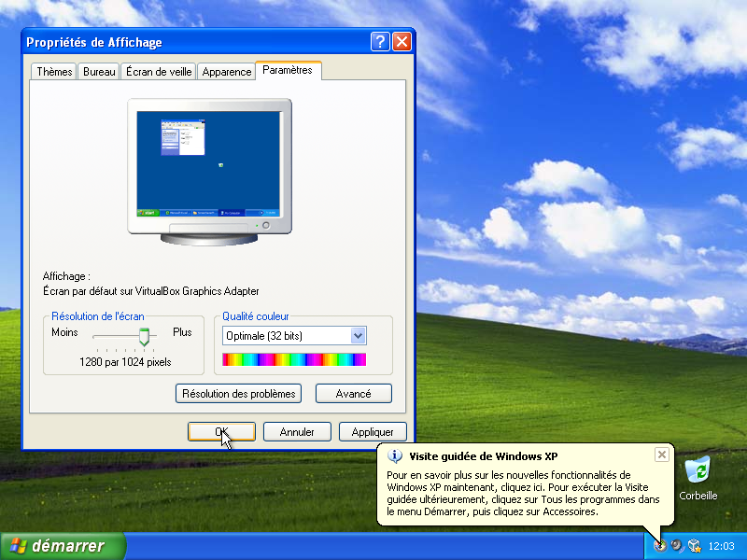Click the help question mark button
This screenshot has height=560, width=747.
380,42
